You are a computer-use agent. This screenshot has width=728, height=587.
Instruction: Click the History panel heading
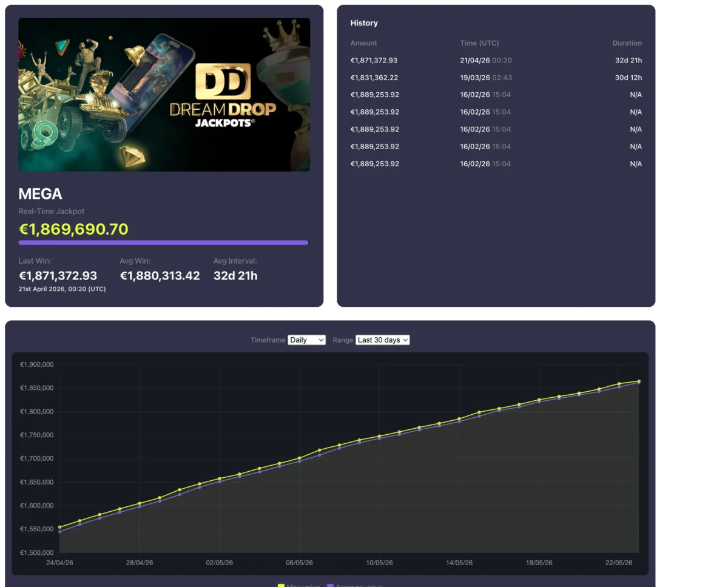pyautogui.click(x=364, y=23)
